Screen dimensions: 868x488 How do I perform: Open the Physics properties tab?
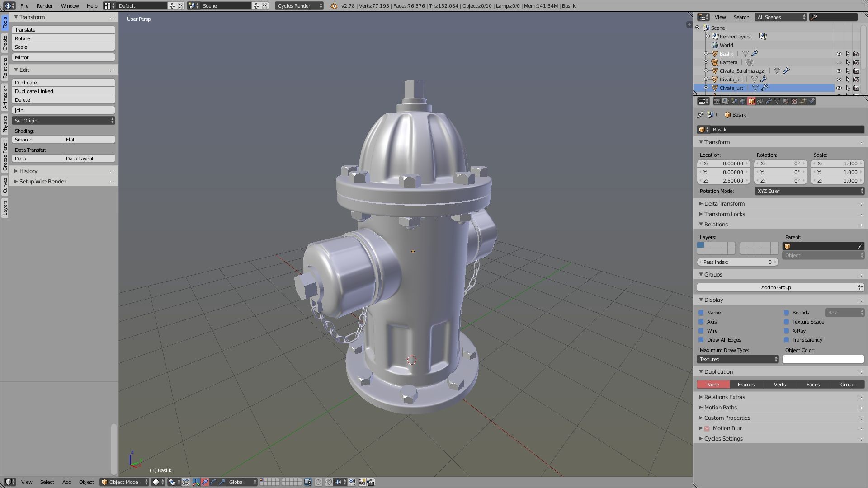click(x=811, y=101)
